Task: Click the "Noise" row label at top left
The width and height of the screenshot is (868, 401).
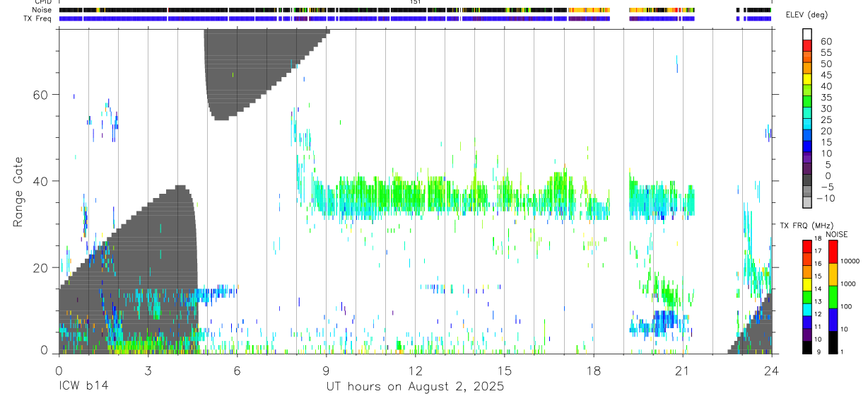Action: (42, 10)
